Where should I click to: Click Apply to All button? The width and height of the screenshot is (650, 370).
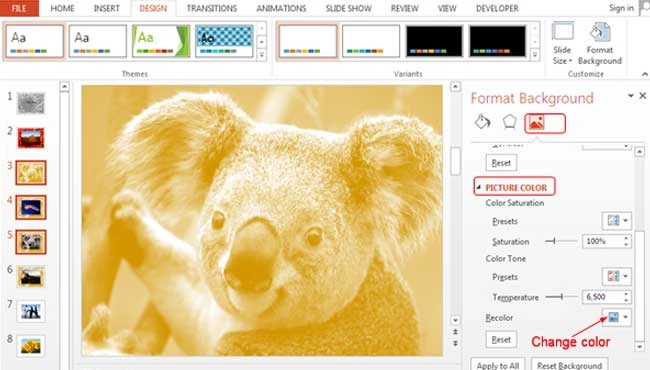pos(497,365)
